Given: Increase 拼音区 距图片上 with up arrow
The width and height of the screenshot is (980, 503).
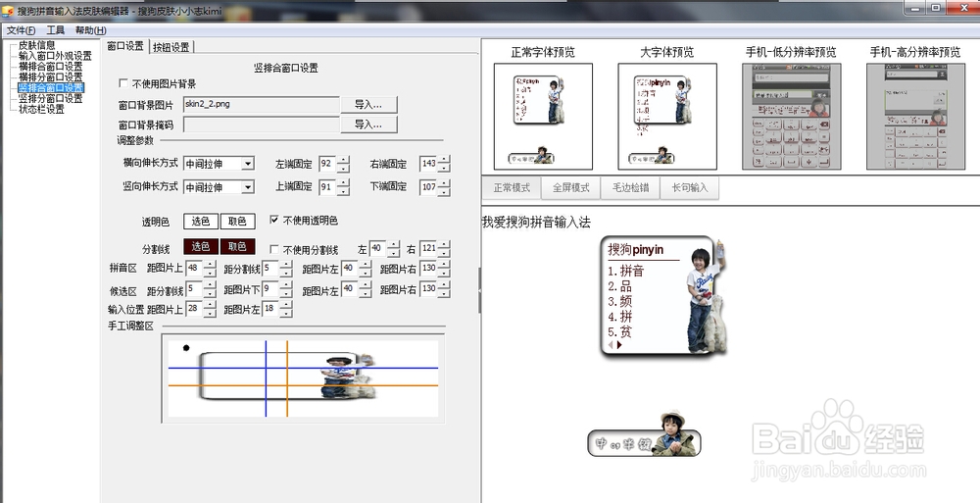Looking at the screenshot, I should tap(210, 265).
